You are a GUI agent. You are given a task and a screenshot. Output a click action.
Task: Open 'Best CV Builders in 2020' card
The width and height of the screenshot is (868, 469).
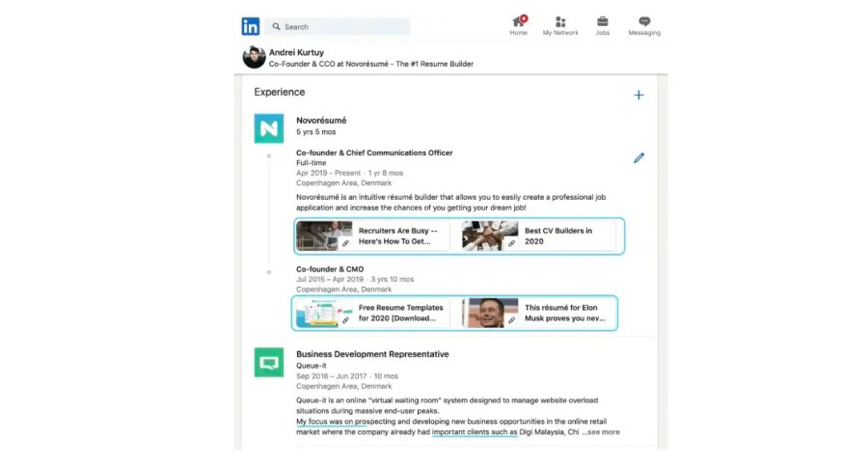pos(538,235)
